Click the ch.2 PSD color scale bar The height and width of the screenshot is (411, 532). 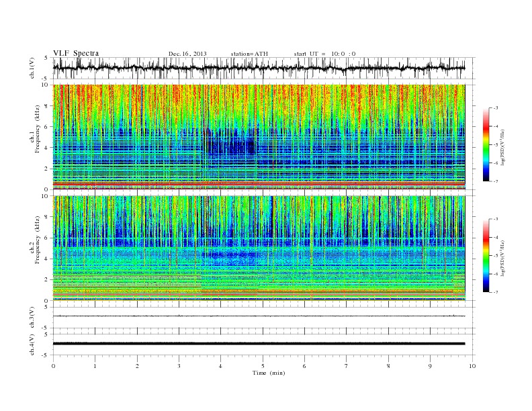(486, 255)
